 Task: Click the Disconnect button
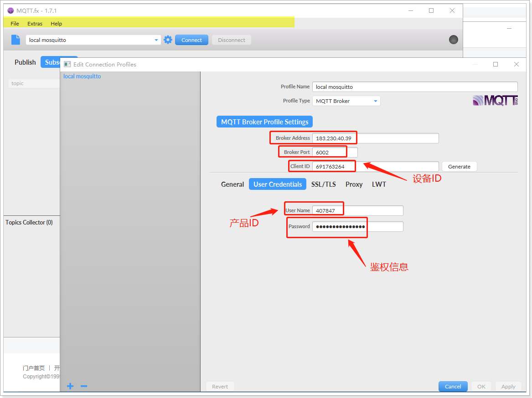tap(232, 40)
